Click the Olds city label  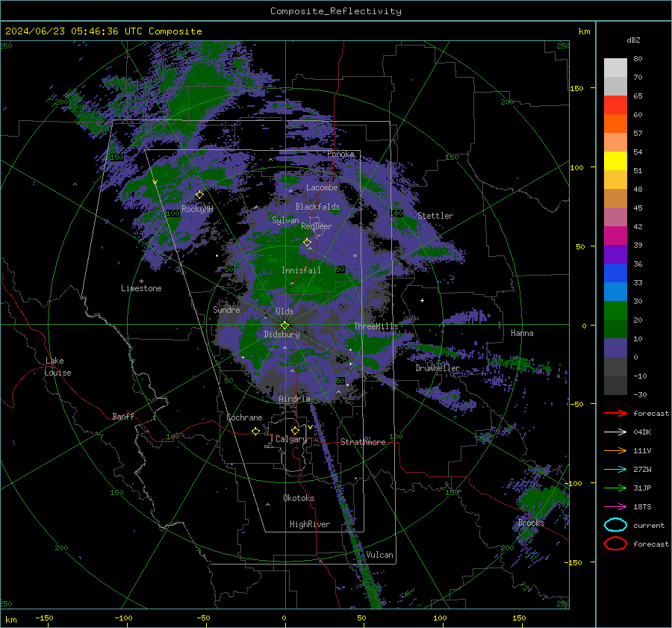click(284, 311)
